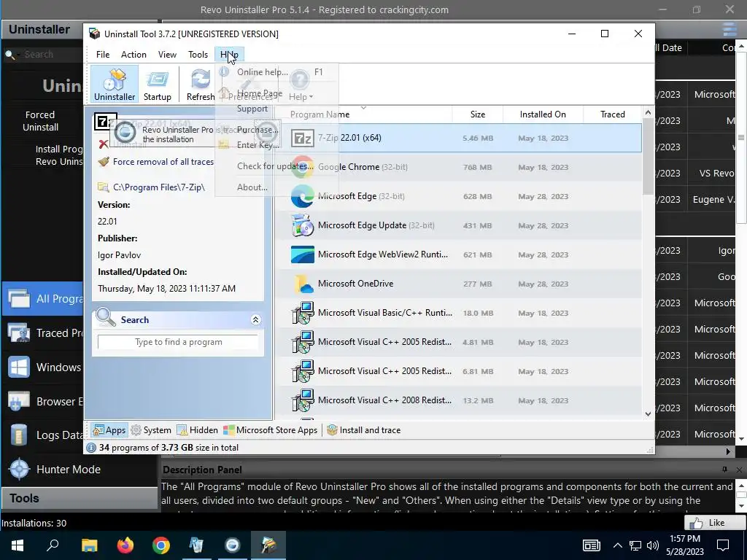Switch to the System tab
The height and width of the screenshot is (560, 747).
click(151, 430)
